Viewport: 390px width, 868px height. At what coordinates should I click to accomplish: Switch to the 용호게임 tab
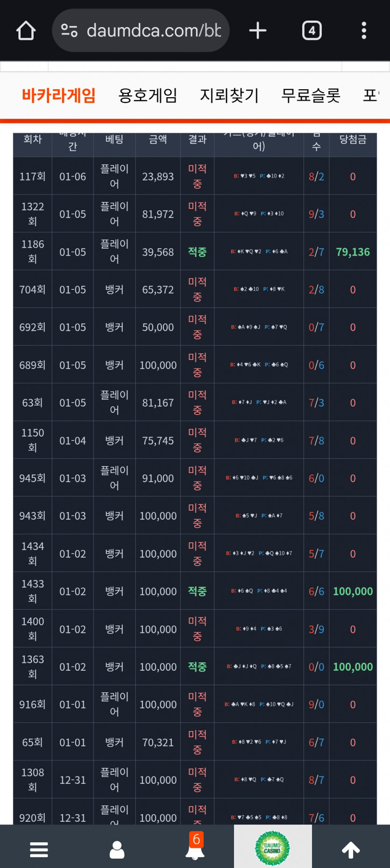(x=148, y=95)
